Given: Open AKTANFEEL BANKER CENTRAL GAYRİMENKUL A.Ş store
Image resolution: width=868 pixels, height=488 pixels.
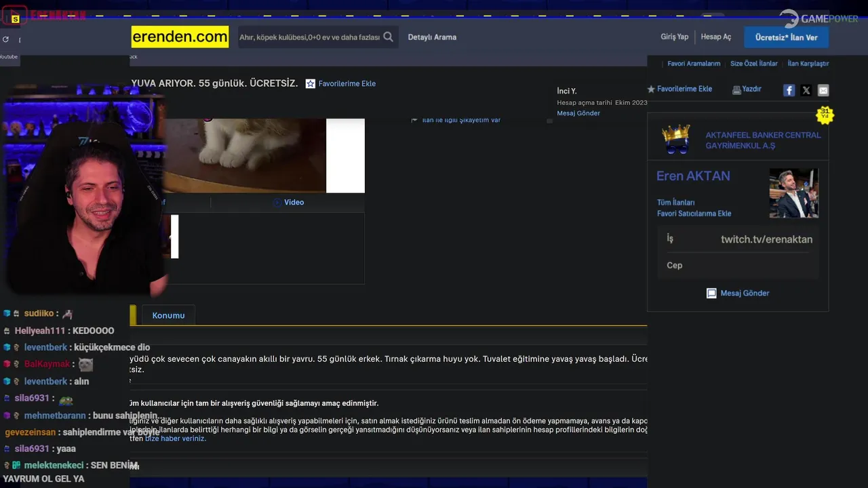Looking at the screenshot, I should pos(763,140).
